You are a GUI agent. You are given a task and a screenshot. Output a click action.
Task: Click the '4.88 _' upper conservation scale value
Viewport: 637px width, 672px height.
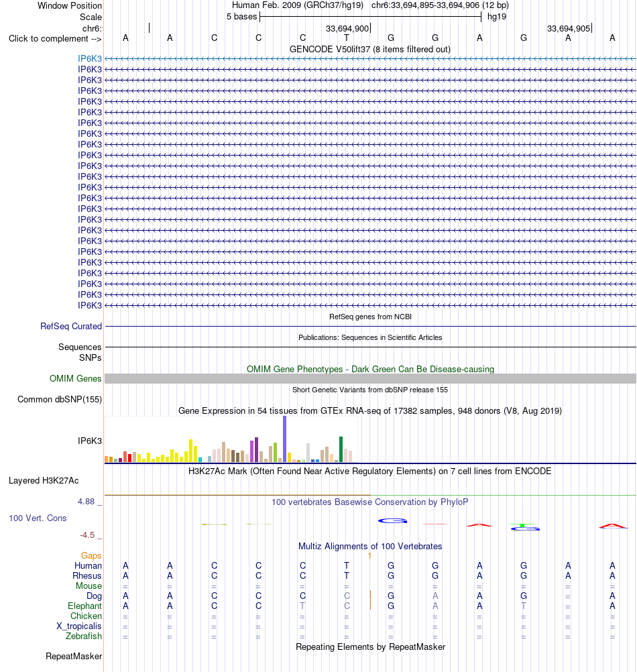click(90, 502)
